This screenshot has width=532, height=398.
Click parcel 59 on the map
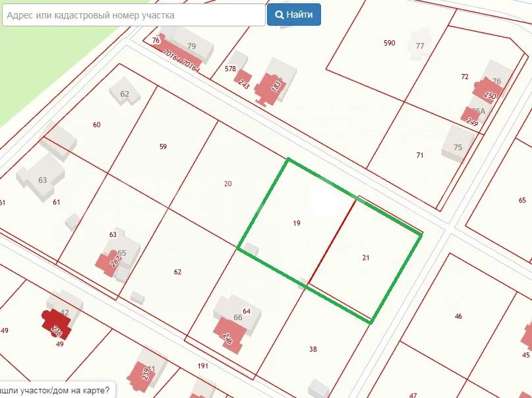[162, 145]
